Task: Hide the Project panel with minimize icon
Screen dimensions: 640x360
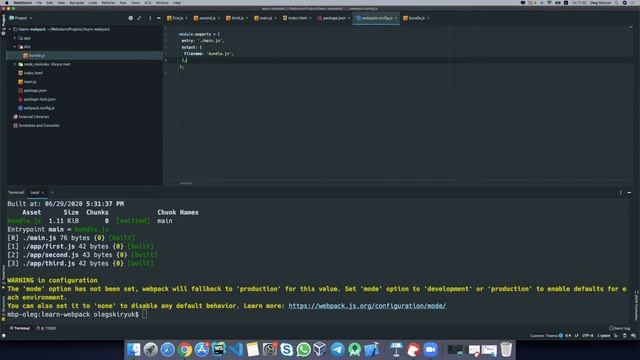Action: (x=158, y=18)
